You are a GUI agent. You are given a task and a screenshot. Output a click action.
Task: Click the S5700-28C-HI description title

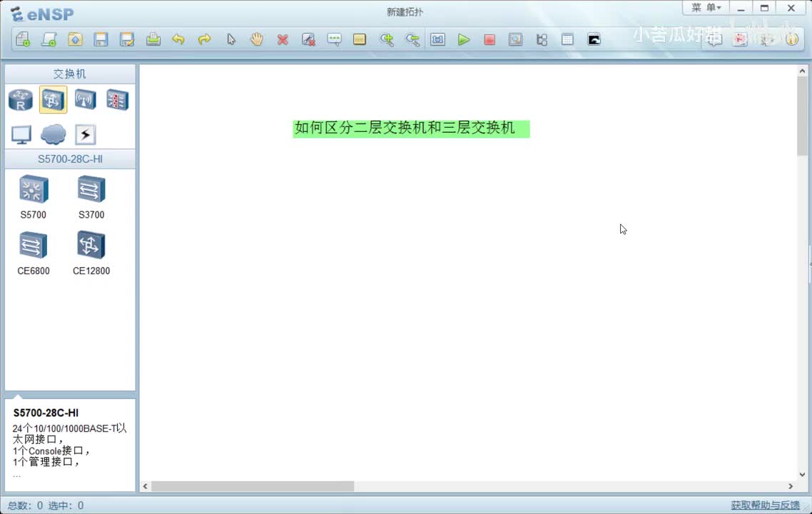pos(46,413)
